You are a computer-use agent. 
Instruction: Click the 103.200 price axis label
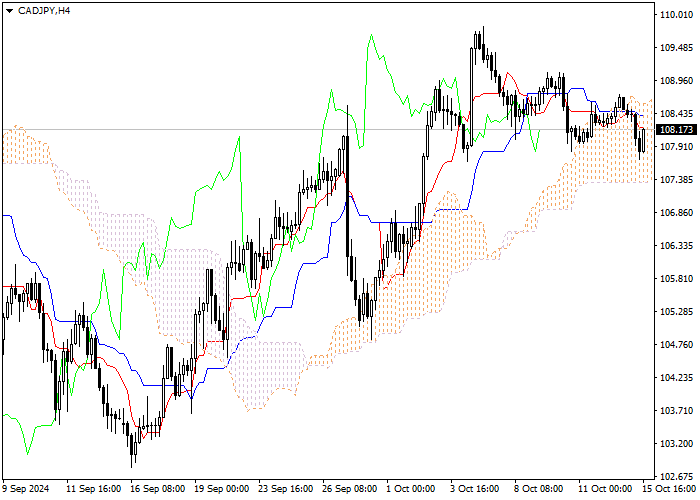(676, 444)
